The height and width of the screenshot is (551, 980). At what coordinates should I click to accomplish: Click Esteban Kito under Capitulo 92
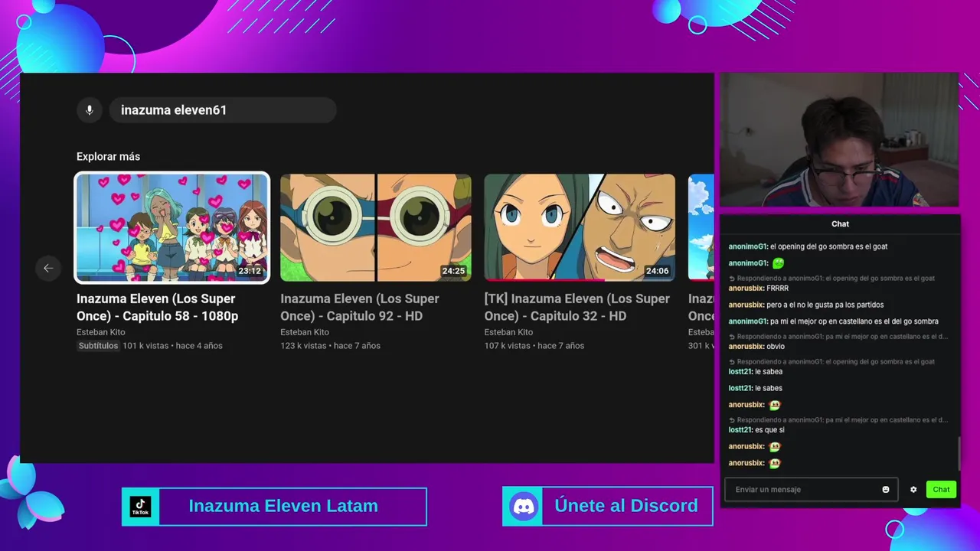coord(305,332)
